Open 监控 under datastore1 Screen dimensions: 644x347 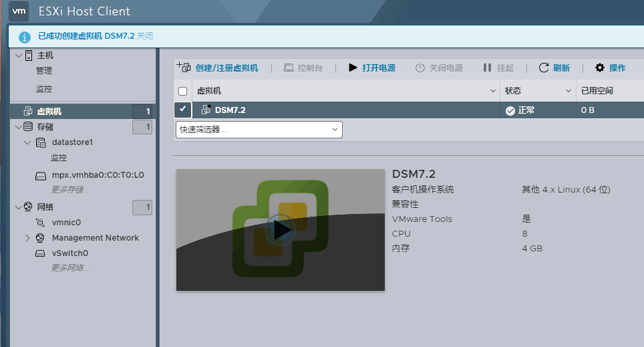click(x=59, y=158)
